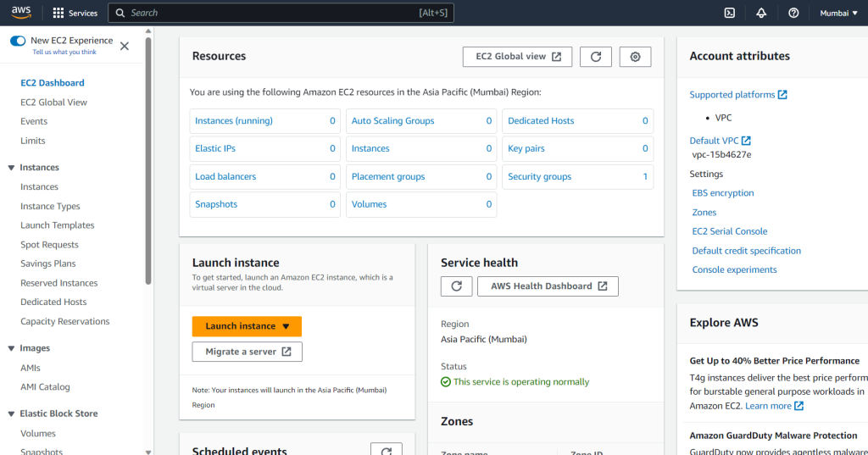
Task: Select Launch Templates in the sidebar
Action: click(x=58, y=225)
